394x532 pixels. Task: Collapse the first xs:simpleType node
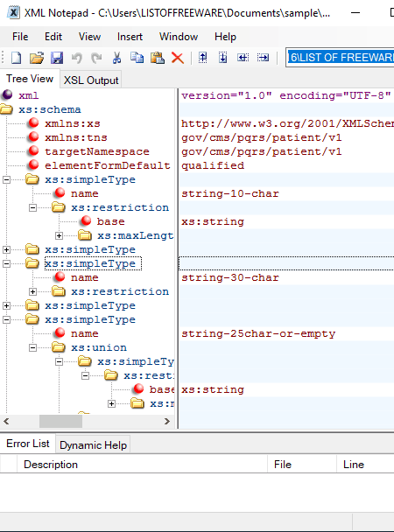(x=6, y=180)
